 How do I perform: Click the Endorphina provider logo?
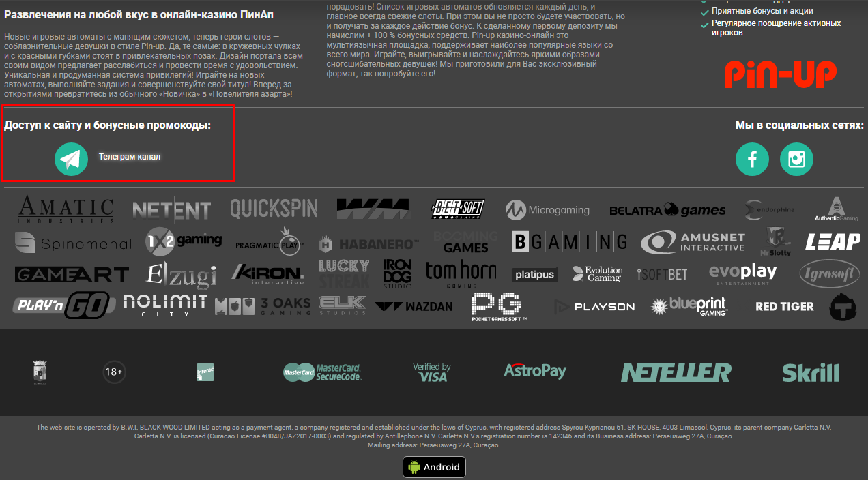pos(770,209)
